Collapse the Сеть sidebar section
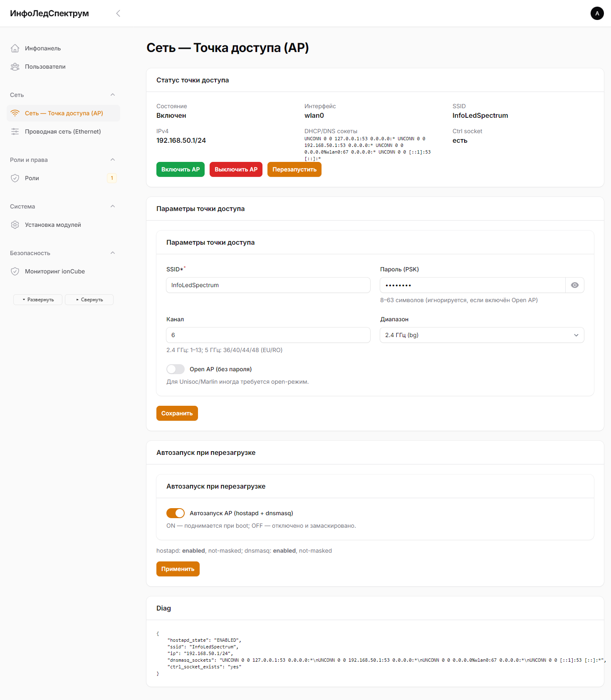 113,95
